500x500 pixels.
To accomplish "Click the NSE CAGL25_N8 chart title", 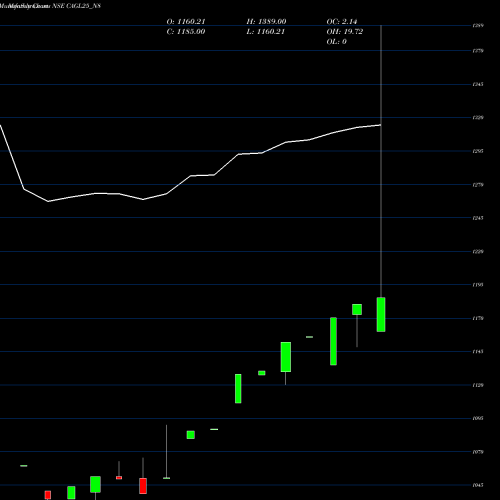I will click(x=76, y=6).
